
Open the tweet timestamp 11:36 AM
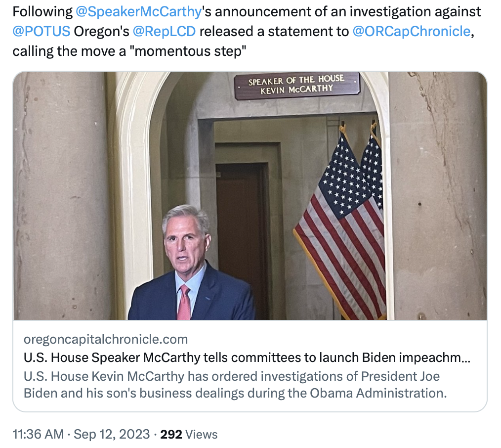(38, 434)
